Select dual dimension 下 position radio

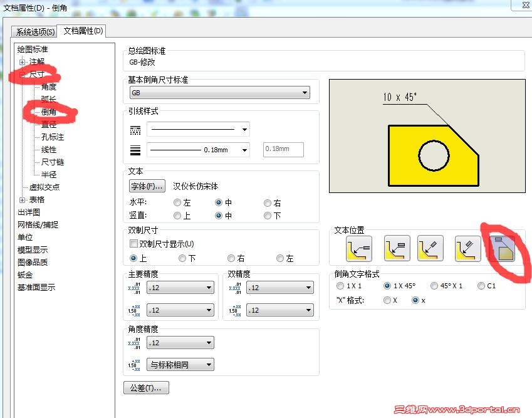[x=182, y=259]
